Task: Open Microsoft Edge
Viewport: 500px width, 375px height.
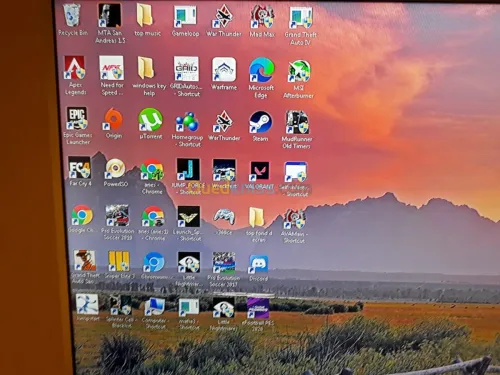Action: click(x=262, y=70)
